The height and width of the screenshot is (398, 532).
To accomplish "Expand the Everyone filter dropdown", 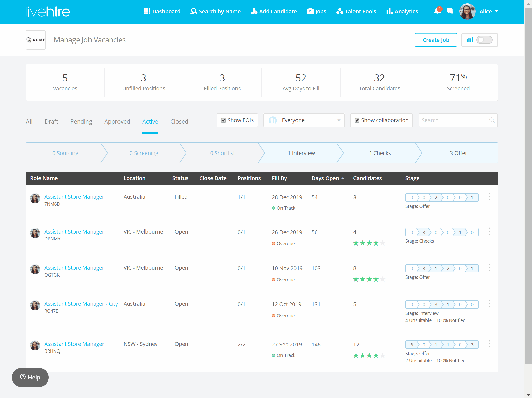I will [x=304, y=120].
